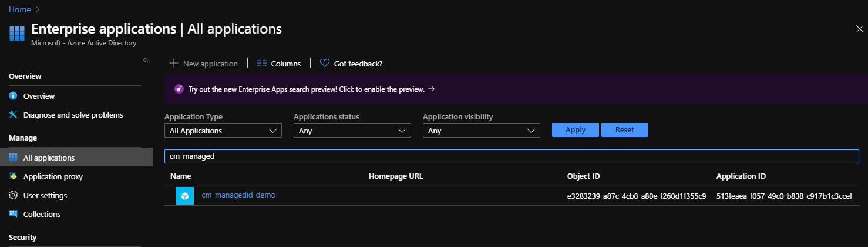The image size is (868, 247).
Task: Collapse the sidebar with double chevron
Action: click(146, 61)
